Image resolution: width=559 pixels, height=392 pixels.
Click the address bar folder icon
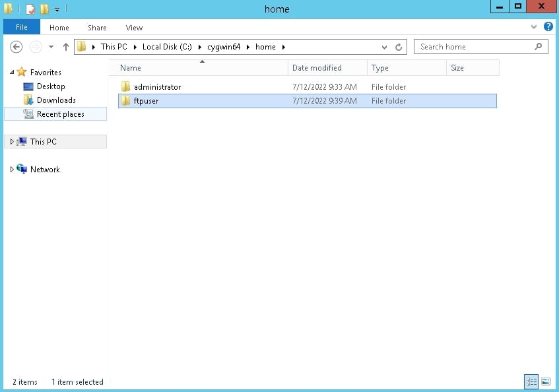click(x=82, y=47)
